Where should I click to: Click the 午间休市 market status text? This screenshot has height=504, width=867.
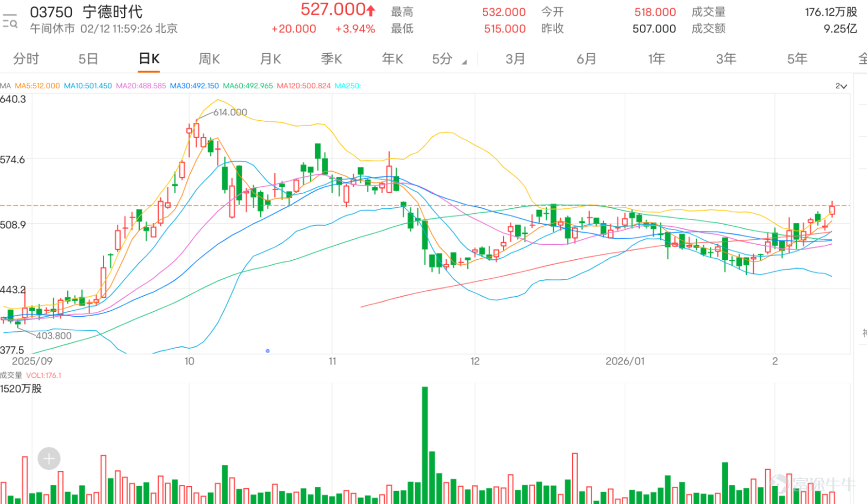[52, 29]
